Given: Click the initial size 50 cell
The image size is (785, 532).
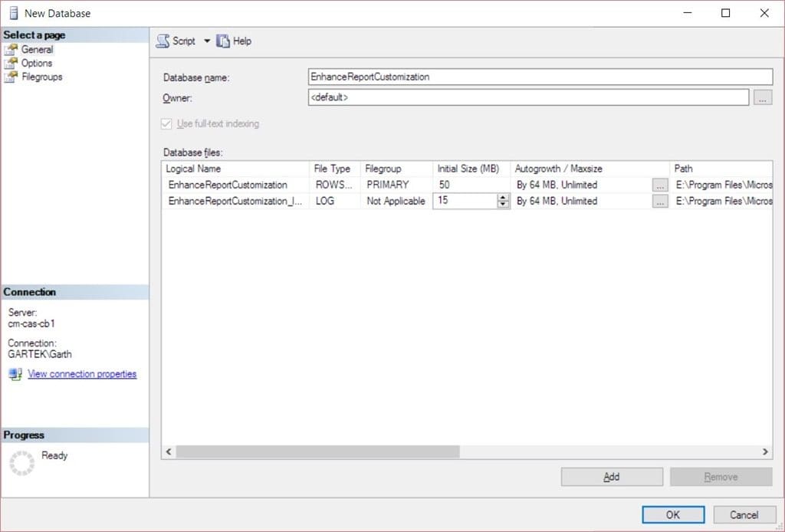Looking at the screenshot, I should [471, 185].
